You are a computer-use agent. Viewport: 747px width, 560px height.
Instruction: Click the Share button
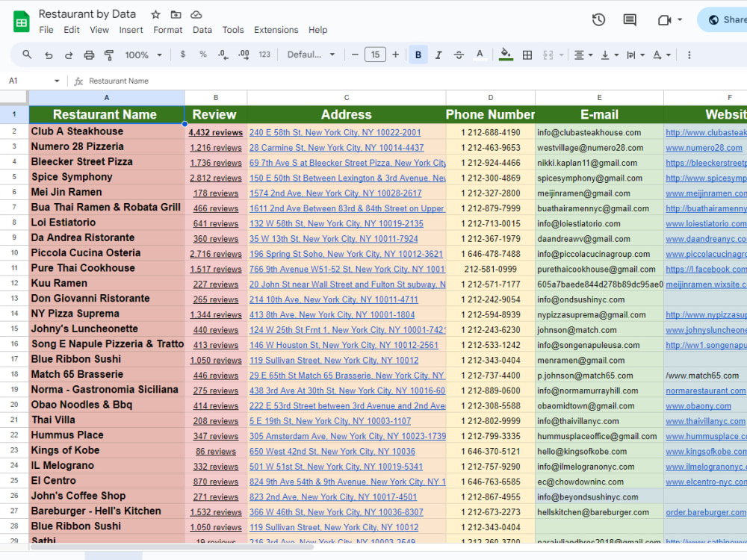pos(722,20)
